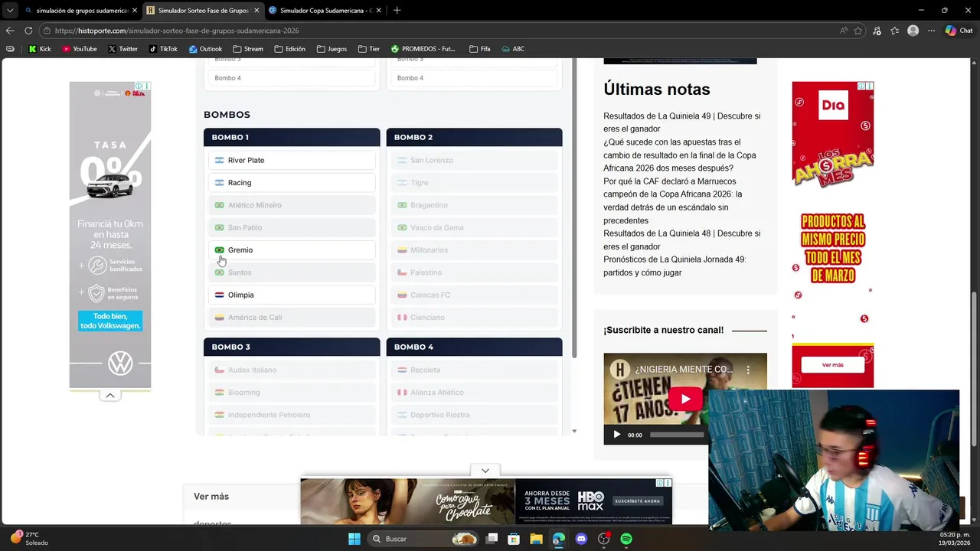Click 'Ver más' on the Dia ad

click(832, 365)
